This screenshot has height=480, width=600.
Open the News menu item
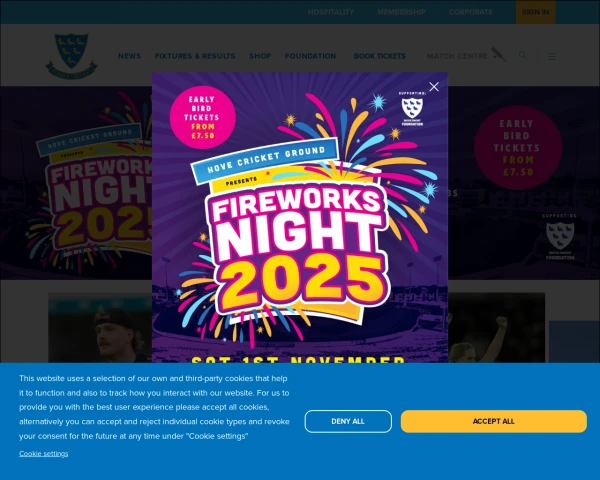point(129,56)
